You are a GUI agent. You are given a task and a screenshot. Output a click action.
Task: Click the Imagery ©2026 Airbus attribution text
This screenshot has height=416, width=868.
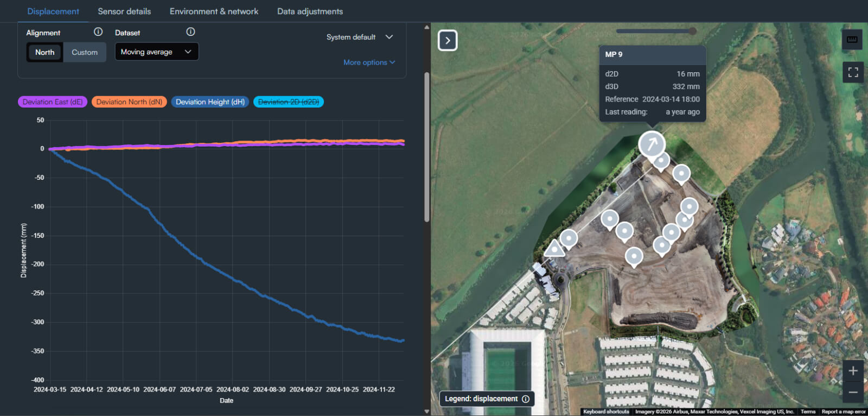click(x=714, y=412)
